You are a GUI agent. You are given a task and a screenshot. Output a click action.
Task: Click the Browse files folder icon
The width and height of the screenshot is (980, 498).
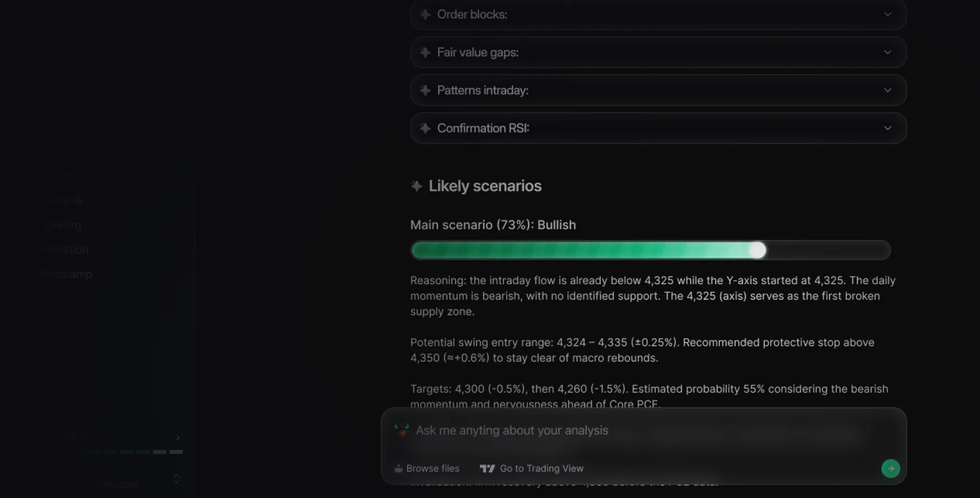(x=399, y=469)
